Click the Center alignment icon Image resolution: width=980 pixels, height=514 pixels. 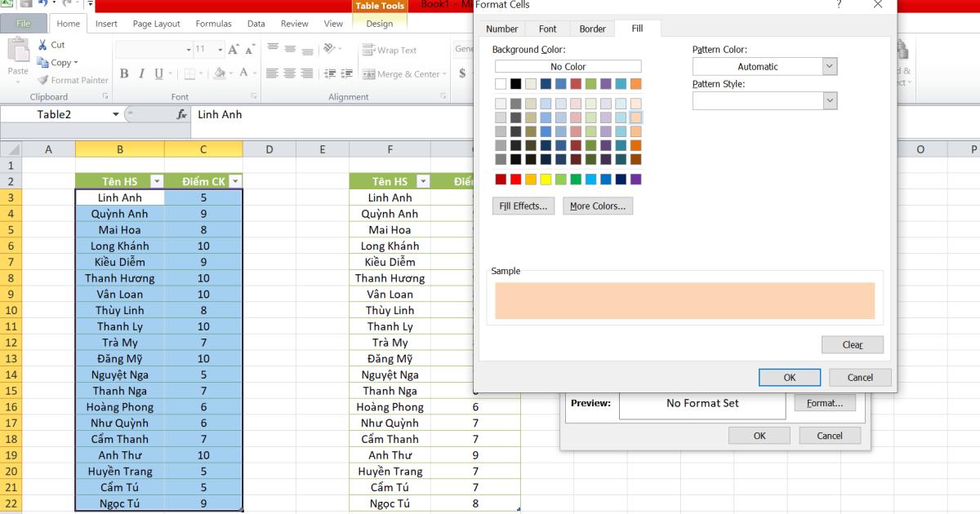coord(289,73)
